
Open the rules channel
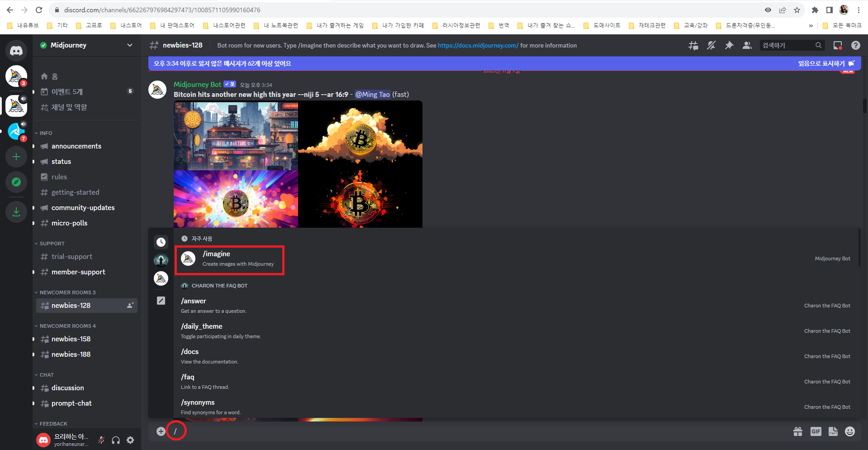[x=87, y=177]
